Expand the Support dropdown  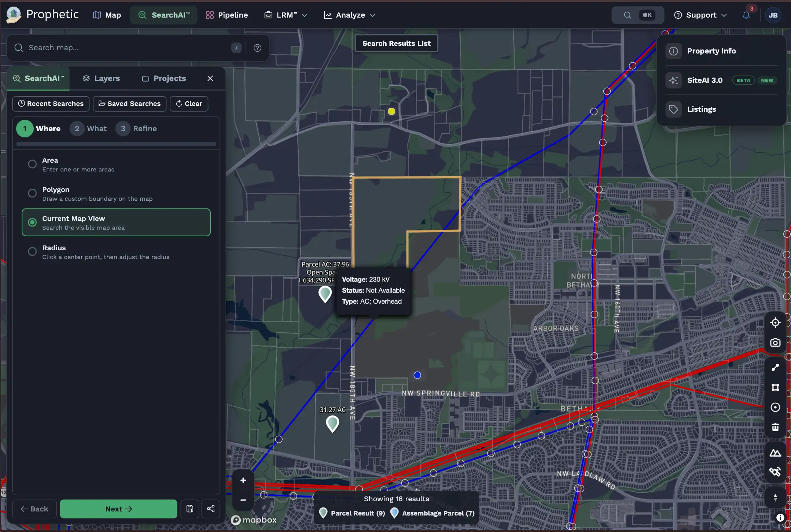tap(700, 15)
